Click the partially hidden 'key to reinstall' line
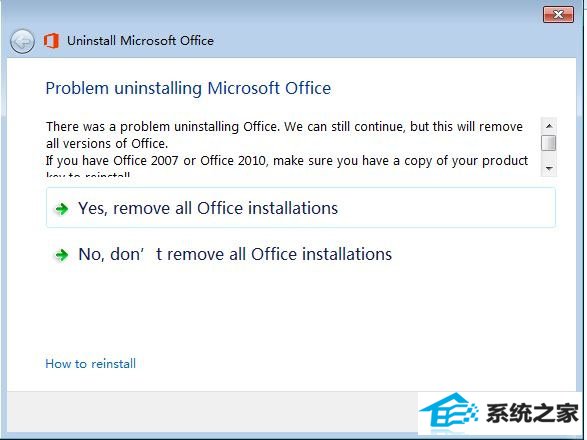 [x=88, y=174]
